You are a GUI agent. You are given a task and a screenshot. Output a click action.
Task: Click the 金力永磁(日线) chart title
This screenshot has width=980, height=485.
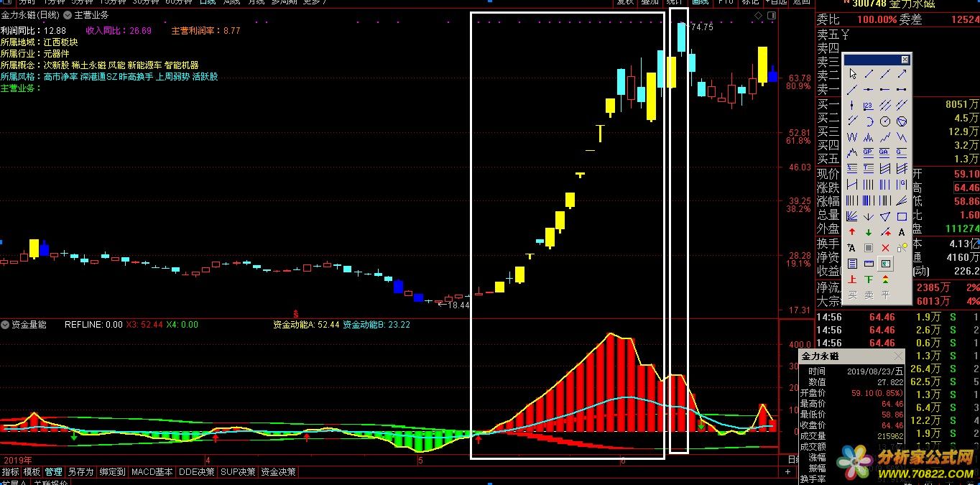pos(30,14)
